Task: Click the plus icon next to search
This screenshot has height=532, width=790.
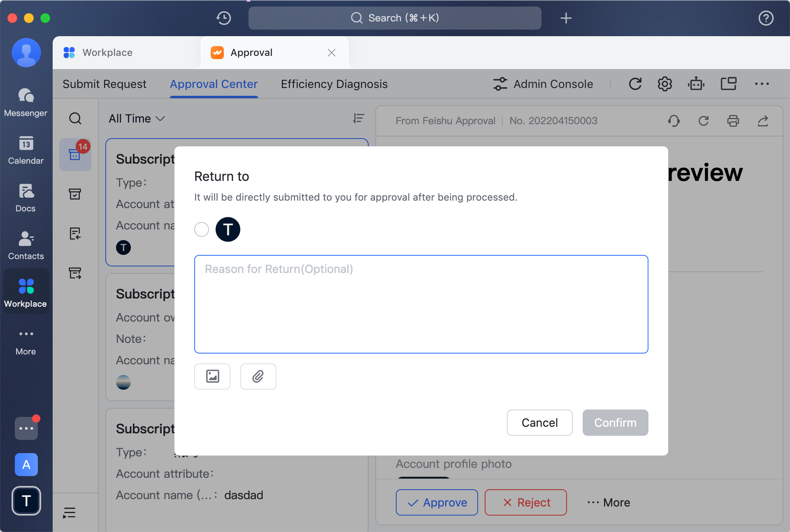Action: tap(566, 18)
